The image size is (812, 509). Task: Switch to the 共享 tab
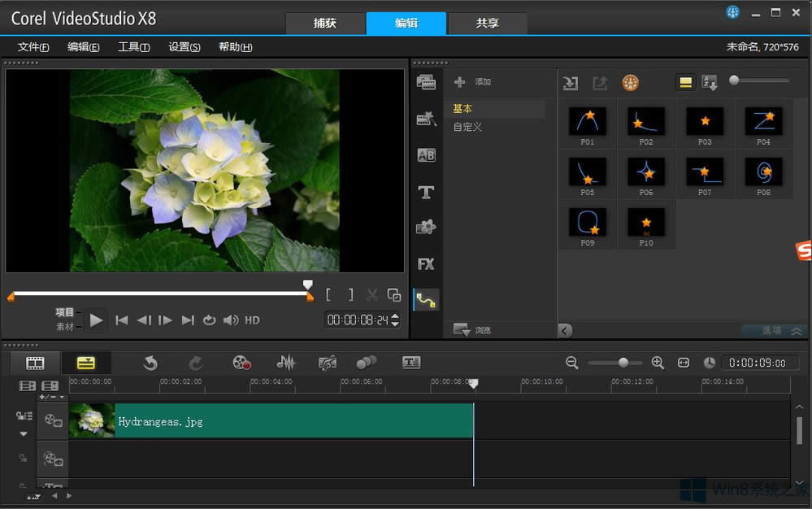[x=488, y=23]
